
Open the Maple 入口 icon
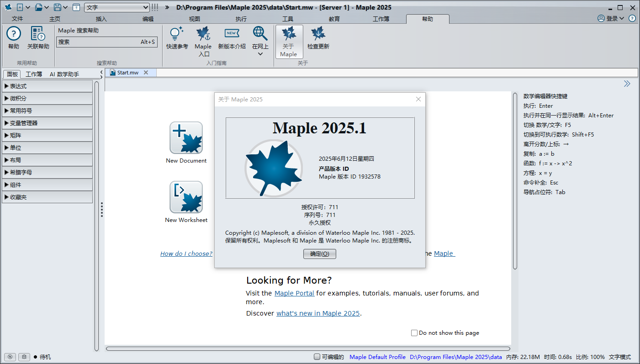pos(203,34)
